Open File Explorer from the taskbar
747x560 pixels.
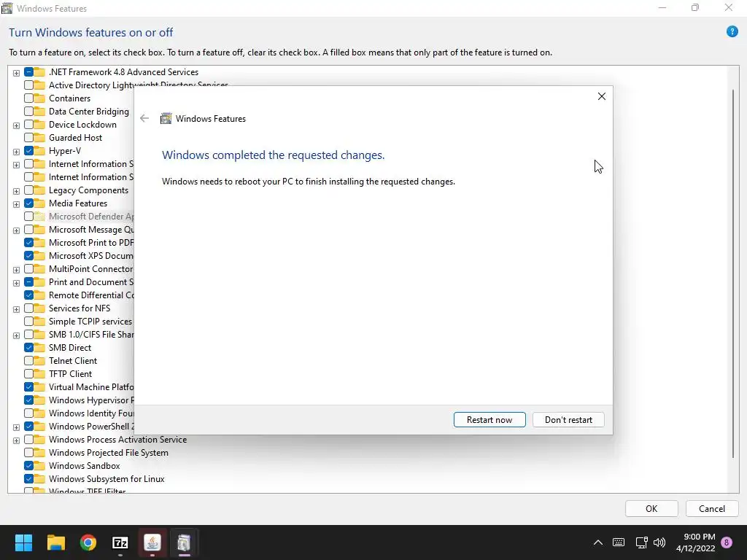(x=56, y=542)
